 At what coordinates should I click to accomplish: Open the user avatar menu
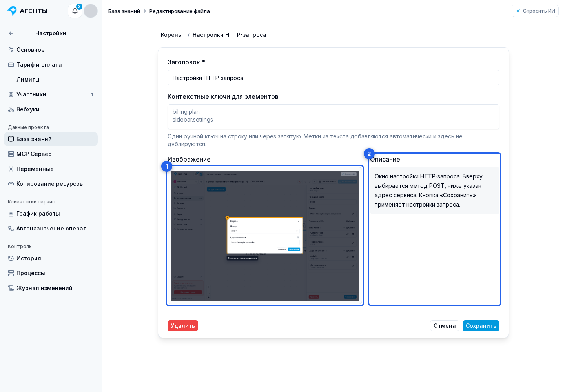tap(91, 11)
